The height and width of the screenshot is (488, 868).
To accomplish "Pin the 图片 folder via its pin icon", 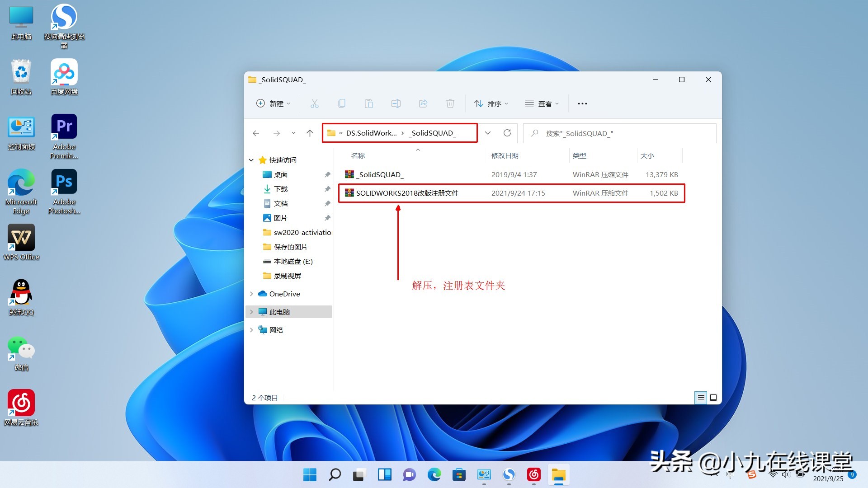I will tap(327, 217).
